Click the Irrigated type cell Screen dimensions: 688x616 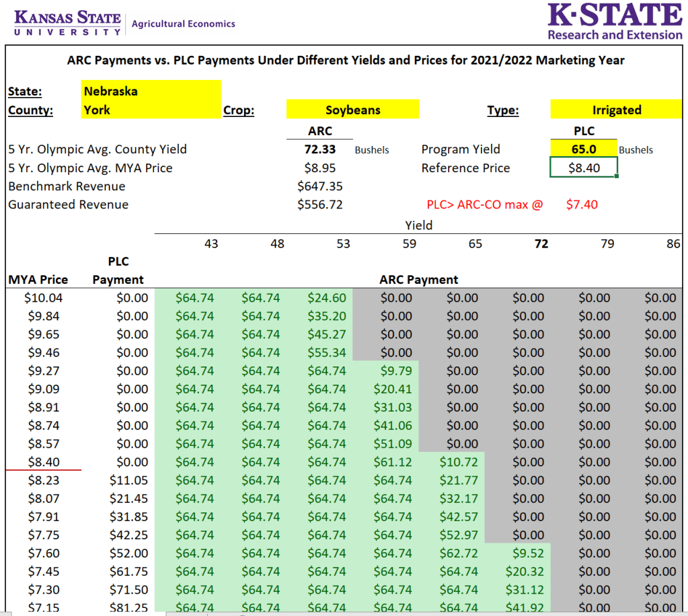tap(616, 110)
